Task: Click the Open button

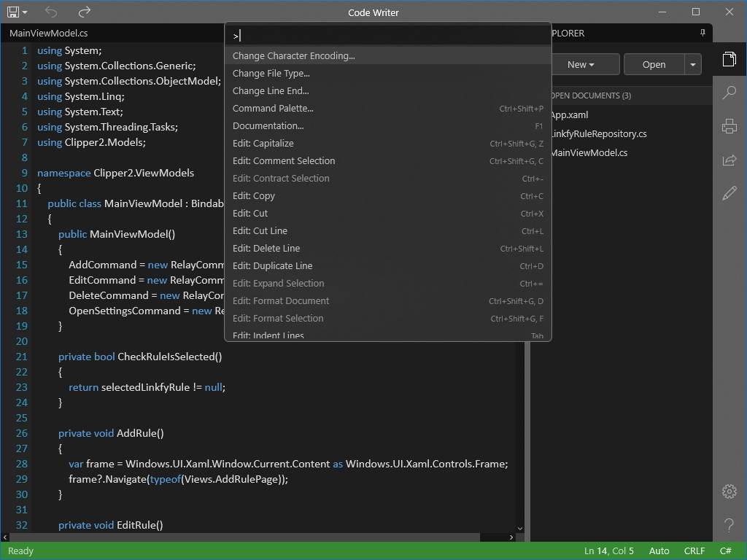Action: tap(654, 64)
